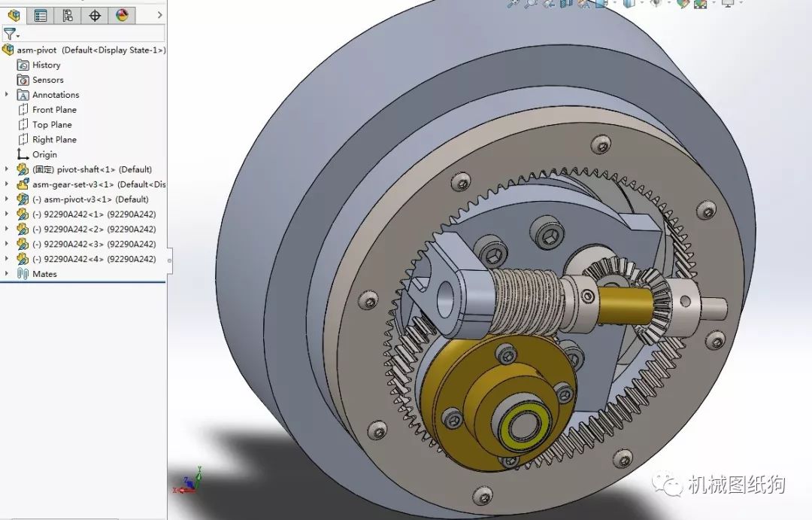Viewport: 812px width, 520px height.
Task: Expand the 92290A242<4> part
Action: point(6,259)
